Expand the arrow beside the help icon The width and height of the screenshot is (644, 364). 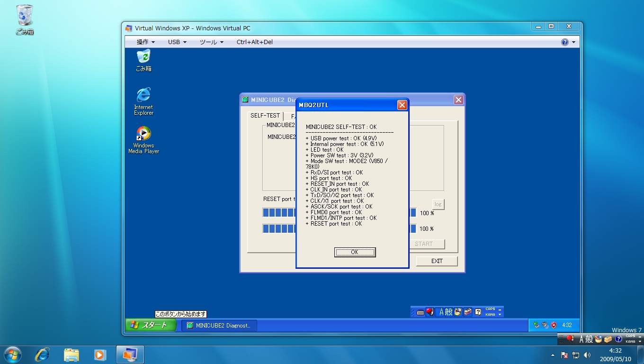[574, 42]
